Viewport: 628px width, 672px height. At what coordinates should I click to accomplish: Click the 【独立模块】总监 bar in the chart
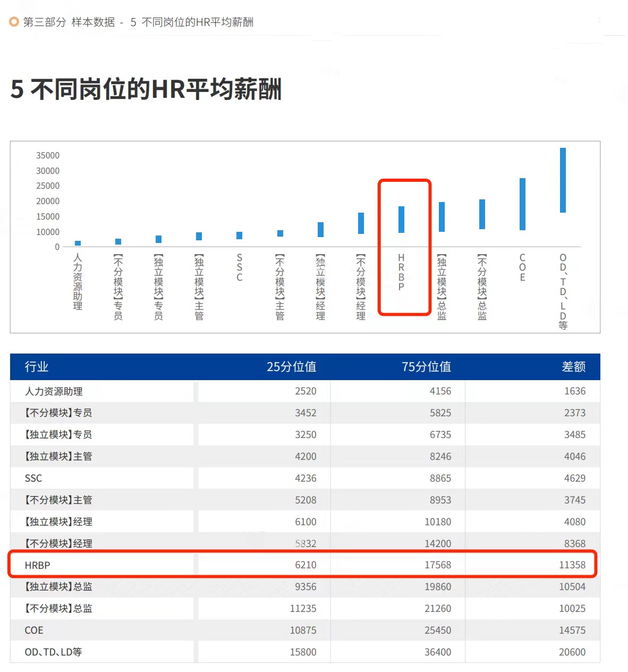point(442,215)
